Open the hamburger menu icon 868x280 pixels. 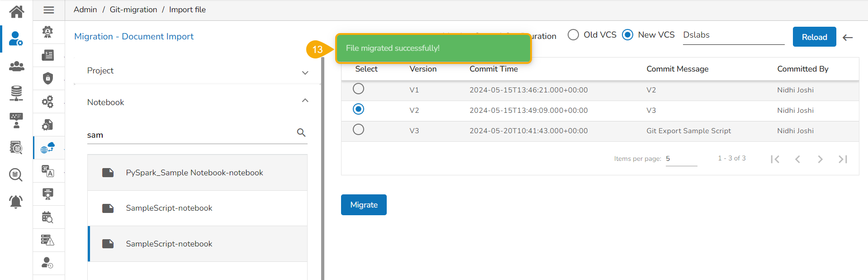49,10
